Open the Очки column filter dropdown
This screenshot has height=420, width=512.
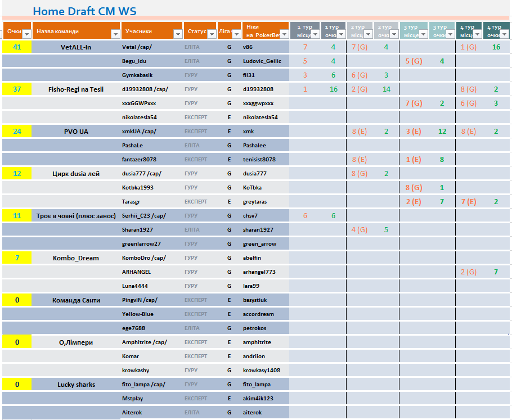[x=26, y=34]
